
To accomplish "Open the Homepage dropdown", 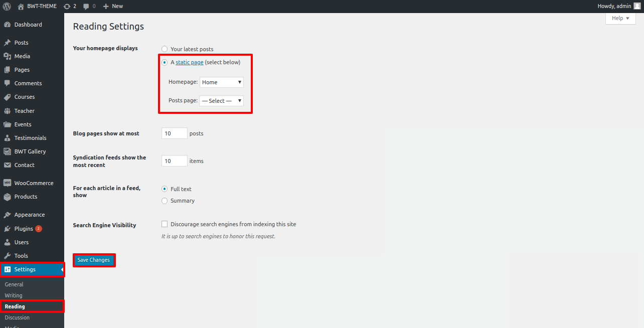I will coord(221,82).
